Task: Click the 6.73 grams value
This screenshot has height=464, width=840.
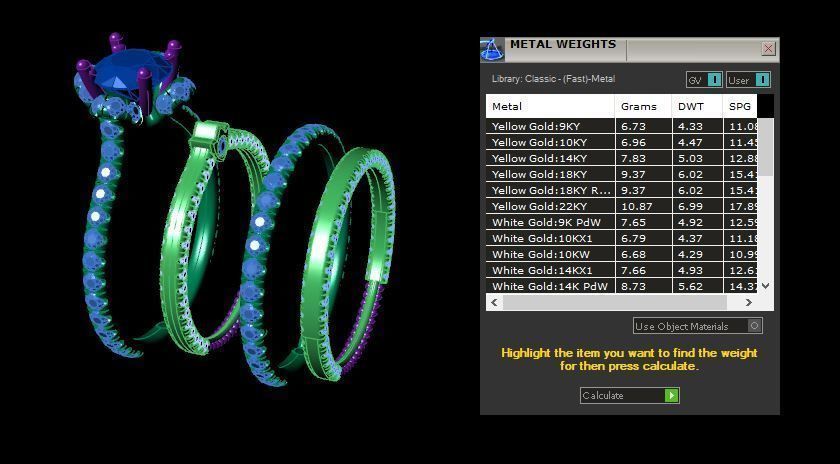Action: point(633,126)
